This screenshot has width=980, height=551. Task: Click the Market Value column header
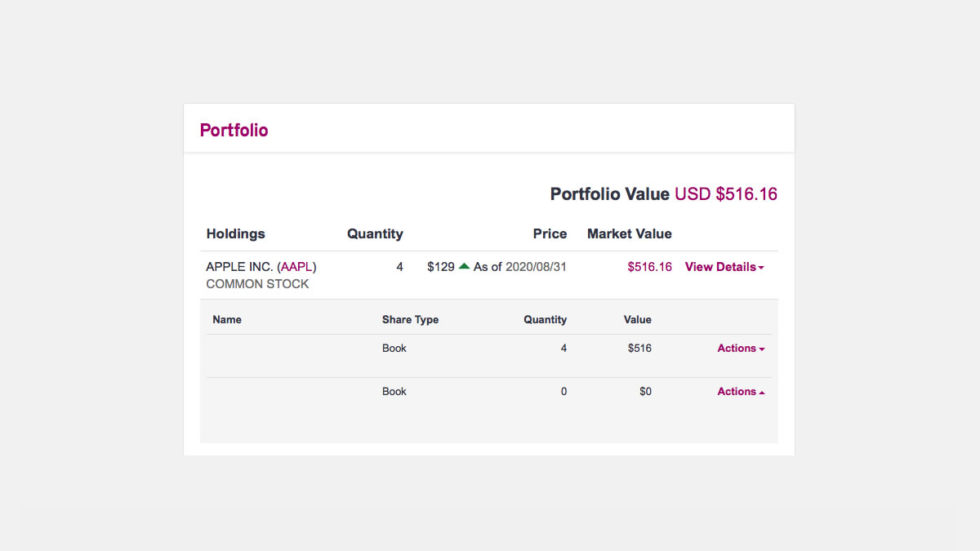(x=630, y=233)
